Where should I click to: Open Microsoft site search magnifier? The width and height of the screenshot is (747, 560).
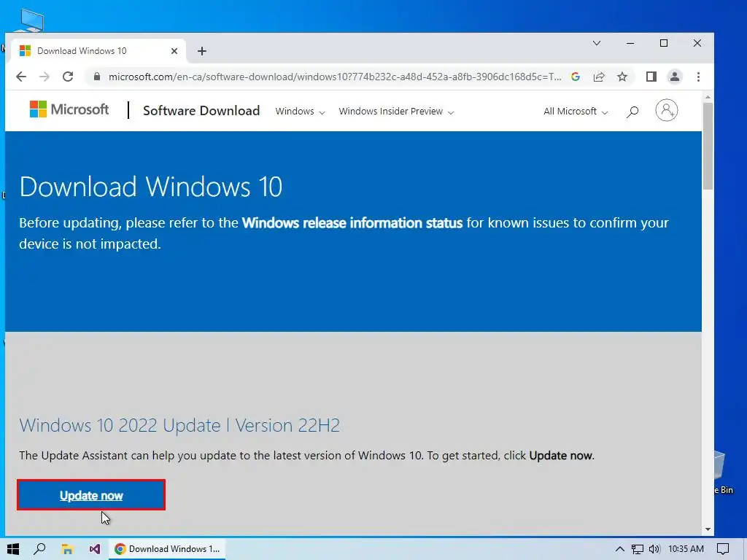(632, 112)
